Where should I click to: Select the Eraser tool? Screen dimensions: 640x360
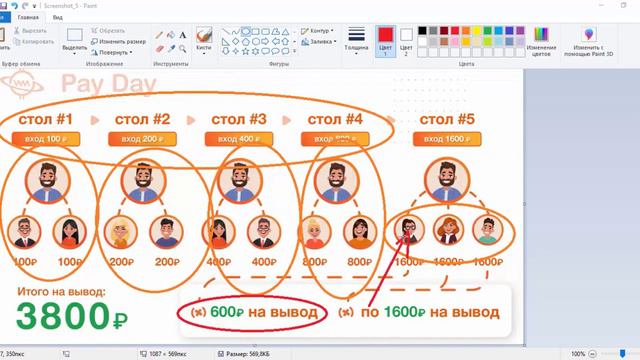pos(159,49)
